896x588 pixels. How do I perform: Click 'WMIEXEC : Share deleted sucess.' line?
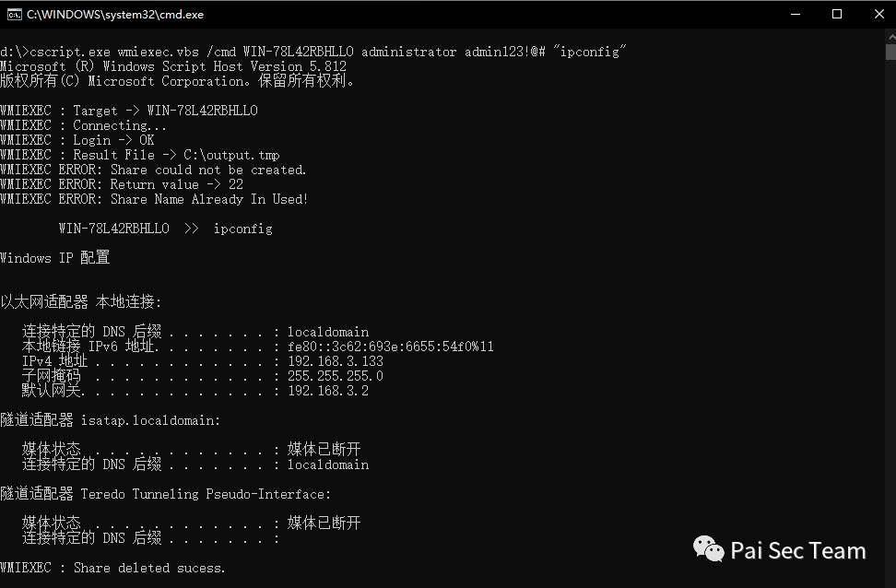113,568
